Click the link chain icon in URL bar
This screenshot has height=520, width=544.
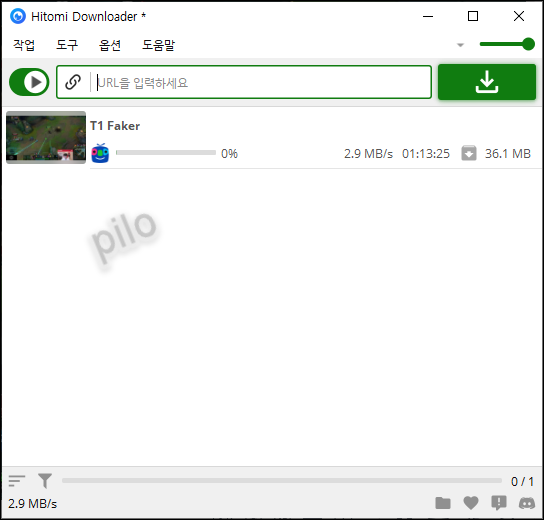click(x=73, y=82)
